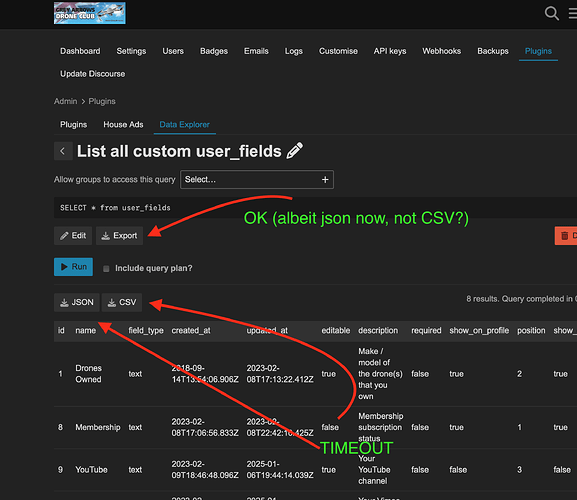Image resolution: width=577 pixels, height=500 pixels.
Task: Click the name column header
Action: pos(86,330)
